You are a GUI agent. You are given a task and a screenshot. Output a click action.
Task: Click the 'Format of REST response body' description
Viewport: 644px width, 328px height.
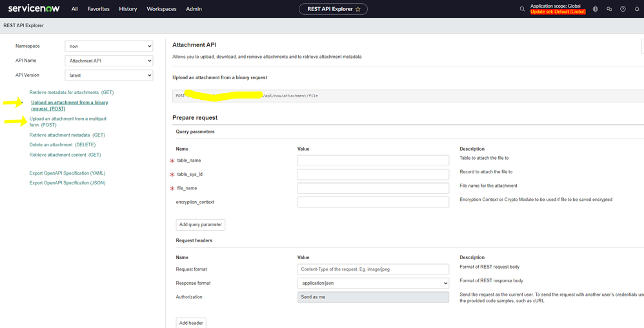click(x=491, y=281)
